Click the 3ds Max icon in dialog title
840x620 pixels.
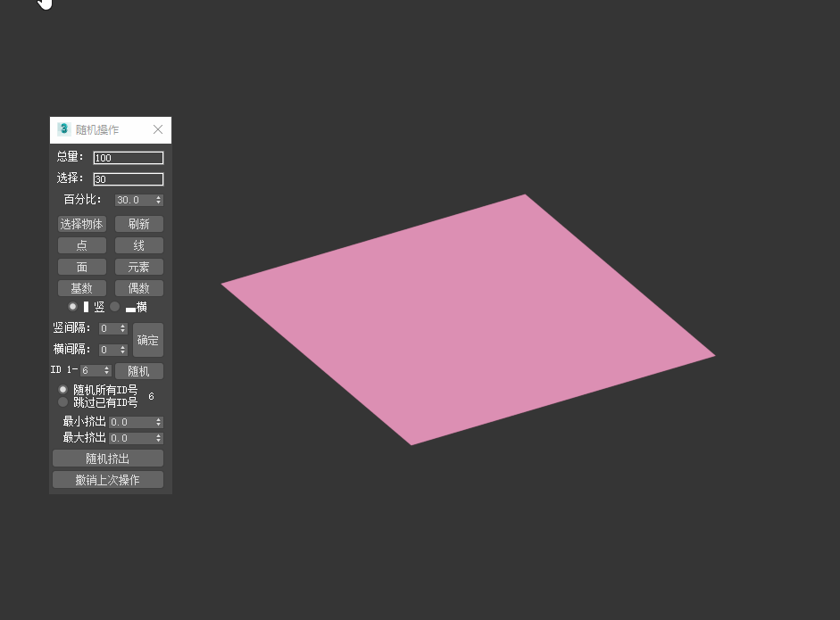point(63,129)
